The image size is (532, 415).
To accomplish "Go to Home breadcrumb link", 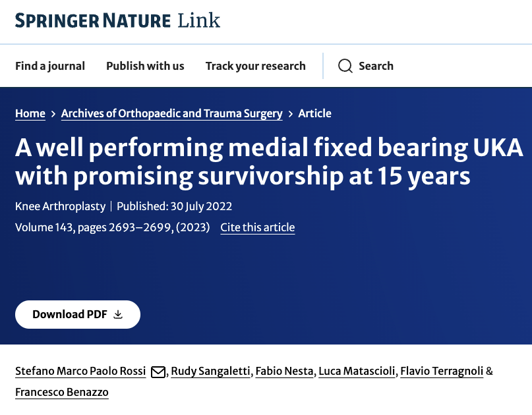I will click(x=30, y=113).
